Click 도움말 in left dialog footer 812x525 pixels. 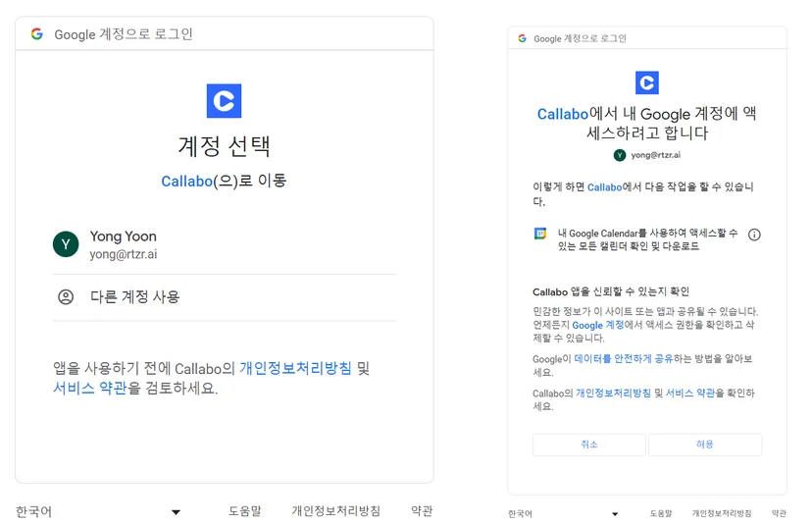click(x=245, y=511)
